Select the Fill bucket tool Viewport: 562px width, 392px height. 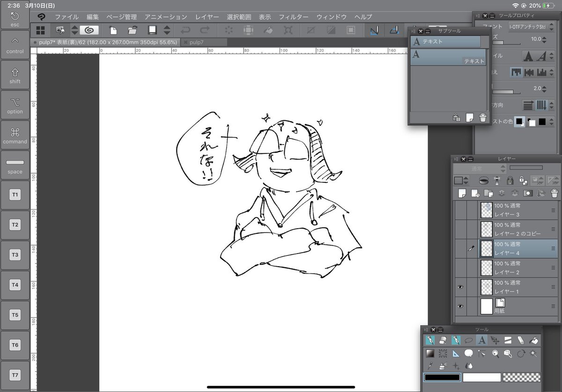534,340
